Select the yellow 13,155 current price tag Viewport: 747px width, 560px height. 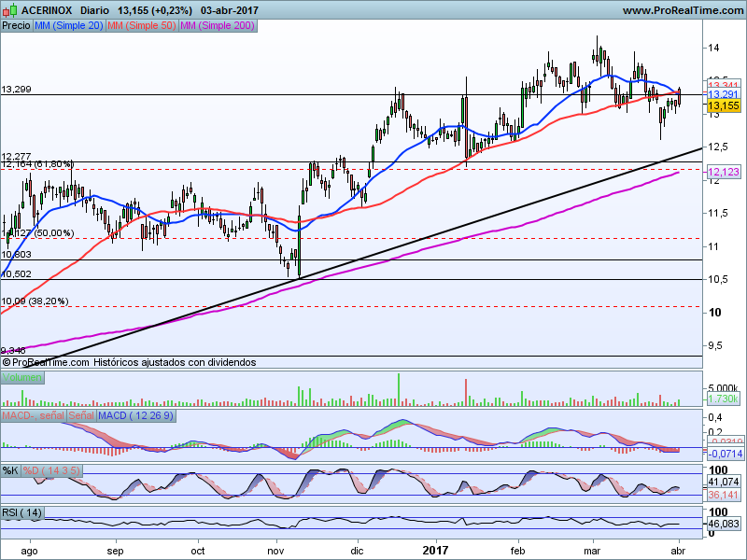pyautogui.click(x=723, y=105)
